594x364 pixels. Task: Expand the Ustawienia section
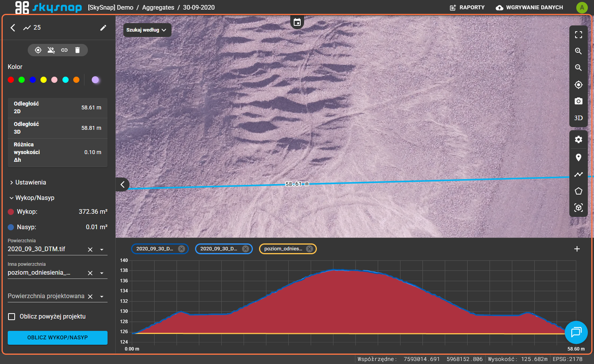(28, 183)
